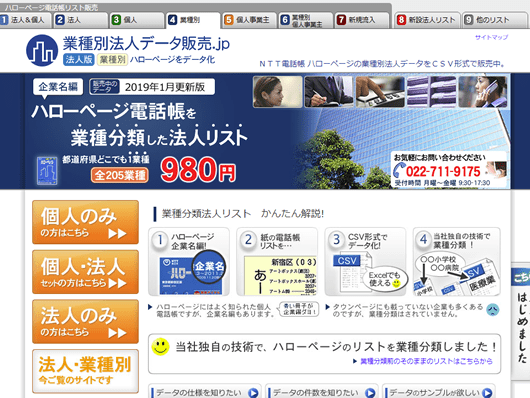
Task: Click データの件数を知りたい button
Action: point(321,392)
